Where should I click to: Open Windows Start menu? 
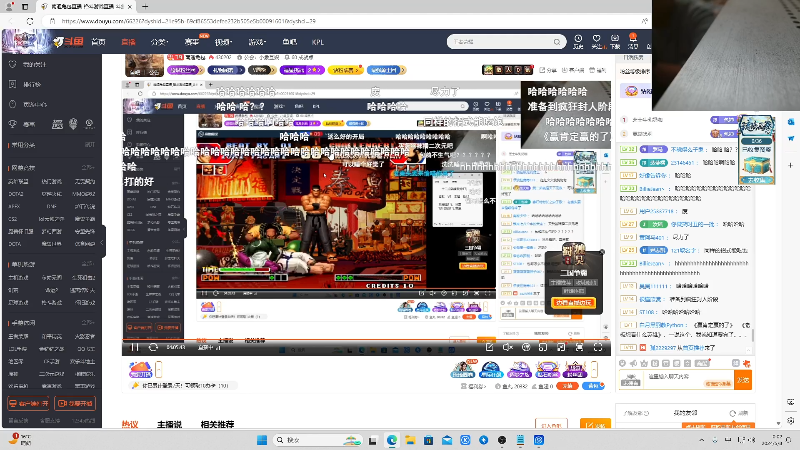262,440
